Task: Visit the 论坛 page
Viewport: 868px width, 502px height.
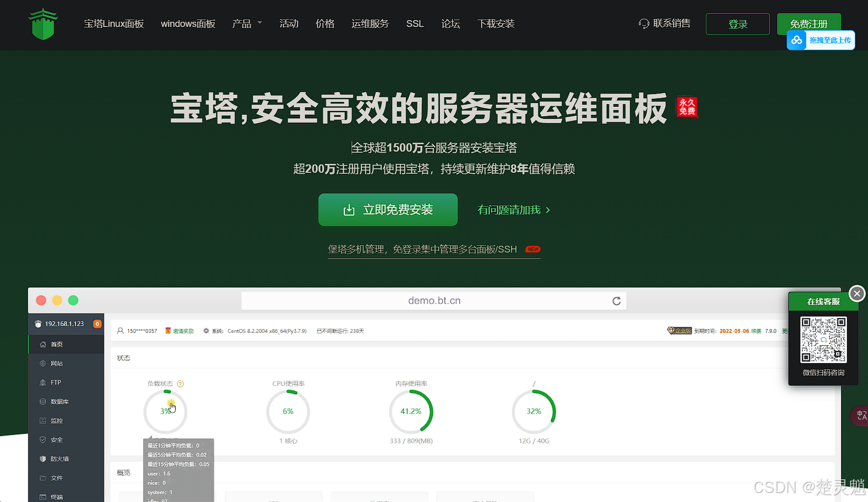Action: click(450, 24)
